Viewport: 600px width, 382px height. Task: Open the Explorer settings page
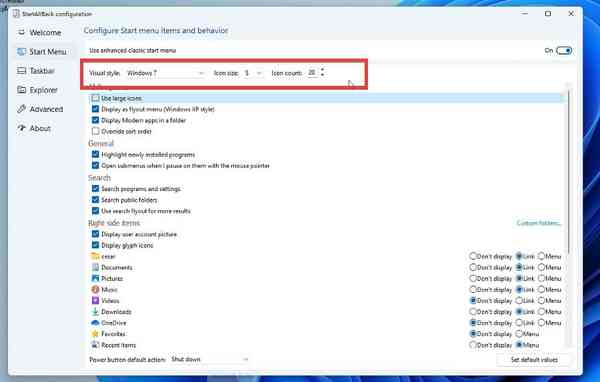38,90
